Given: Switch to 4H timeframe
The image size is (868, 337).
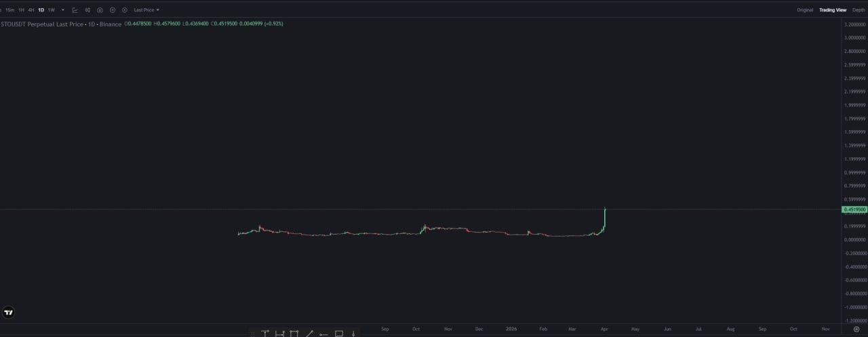Looking at the screenshot, I should tap(31, 10).
